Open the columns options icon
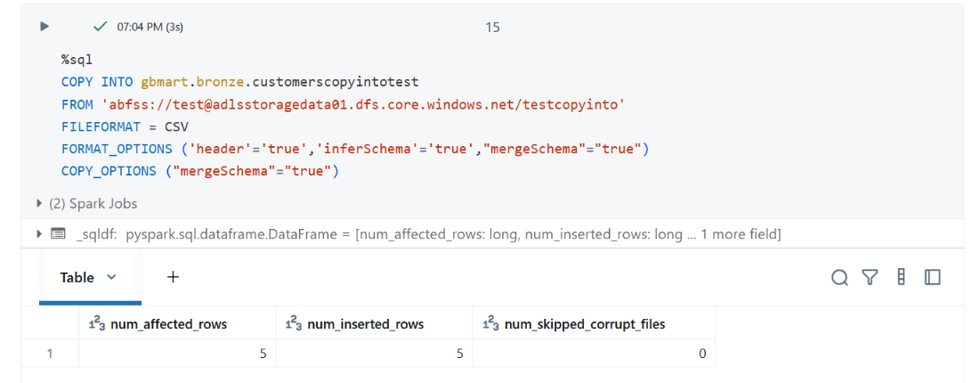The height and width of the screenshot is (383, 980). coord(902,277)
